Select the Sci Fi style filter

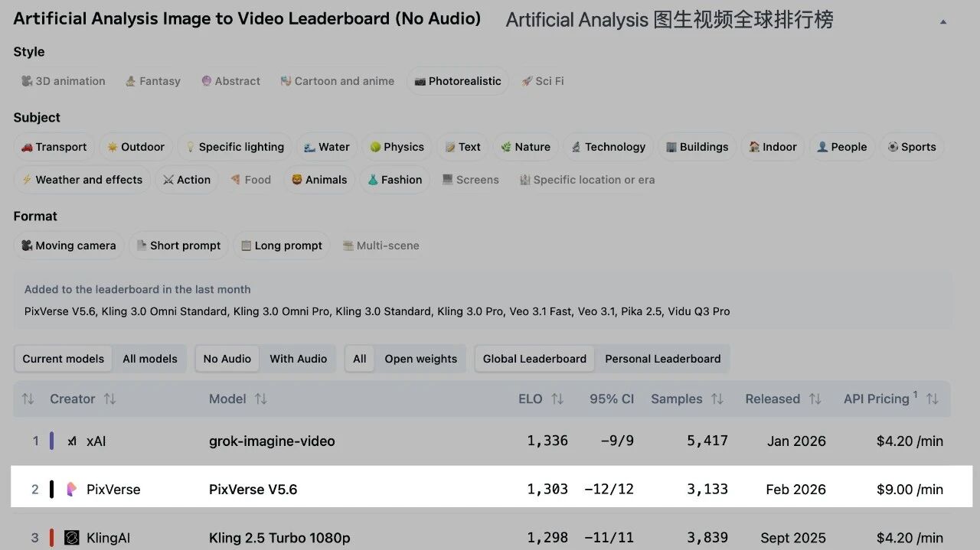(542, 81)
